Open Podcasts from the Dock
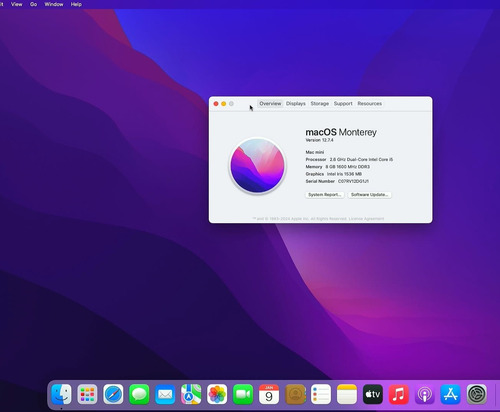This screenshot has width=500, height=412. click(x=425, y=394)
